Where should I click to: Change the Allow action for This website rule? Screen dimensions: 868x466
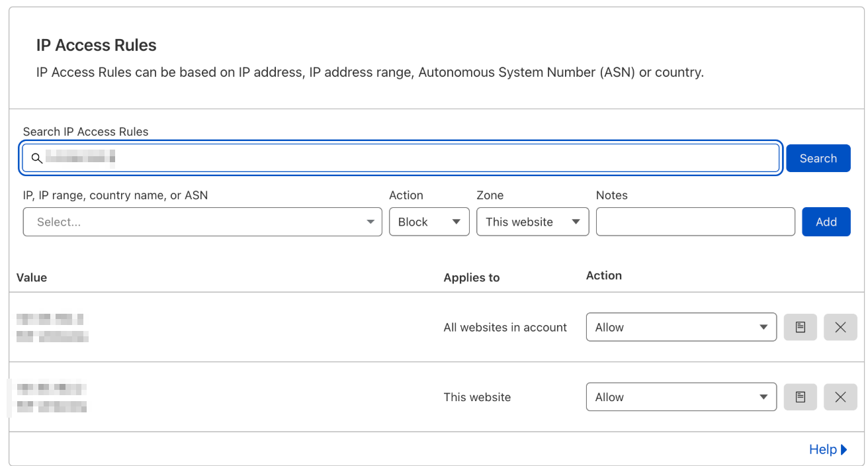pos(681,397)
